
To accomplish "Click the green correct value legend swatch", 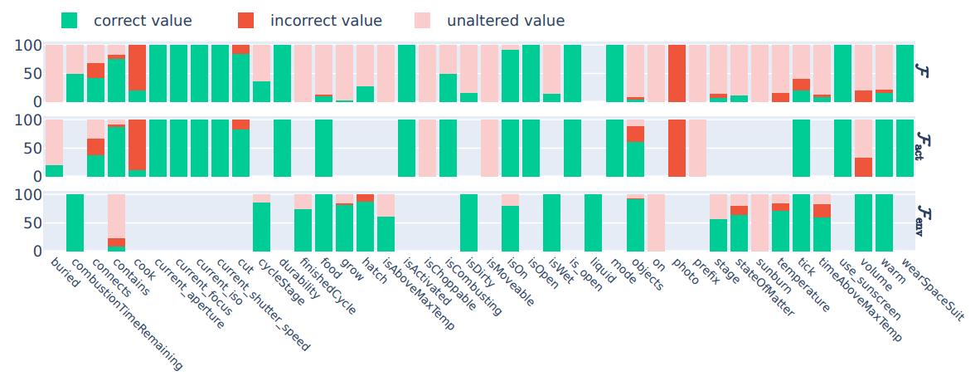I will pyautogui.click(x=69, y=20).
